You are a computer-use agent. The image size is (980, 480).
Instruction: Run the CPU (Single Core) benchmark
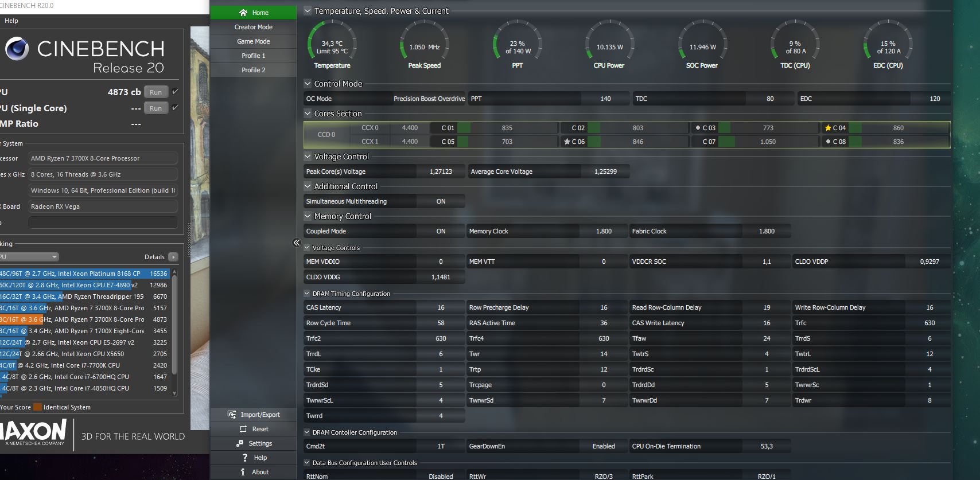pos(156,108)
